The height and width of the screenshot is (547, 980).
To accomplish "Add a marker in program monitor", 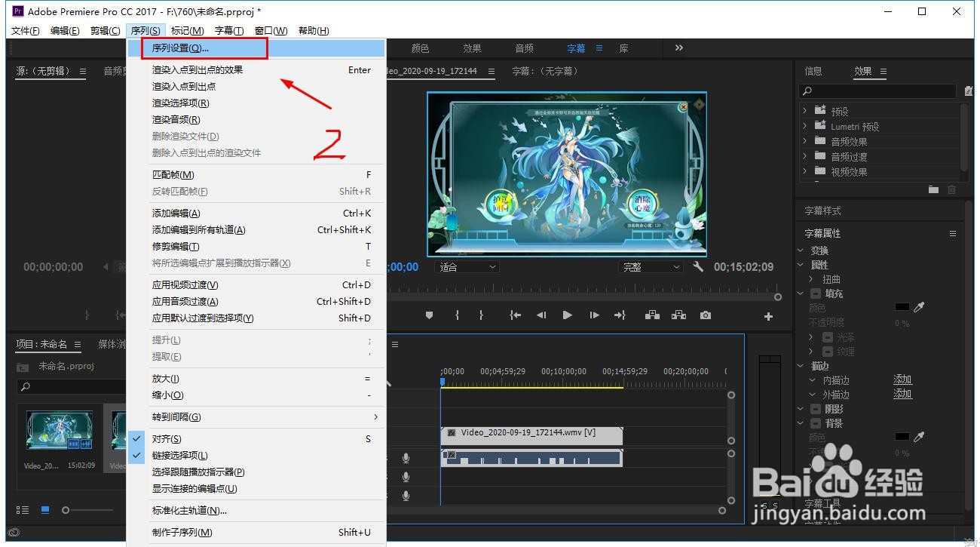I will pos(430,315).
